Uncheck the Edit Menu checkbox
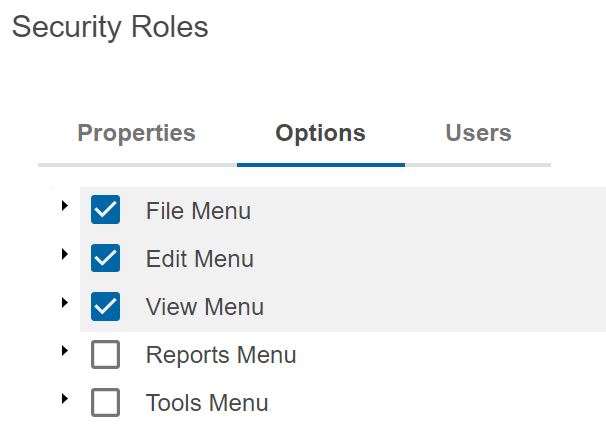Image resolution: width=606 pixels, height=432 pixels. click(x=105, y=259)
